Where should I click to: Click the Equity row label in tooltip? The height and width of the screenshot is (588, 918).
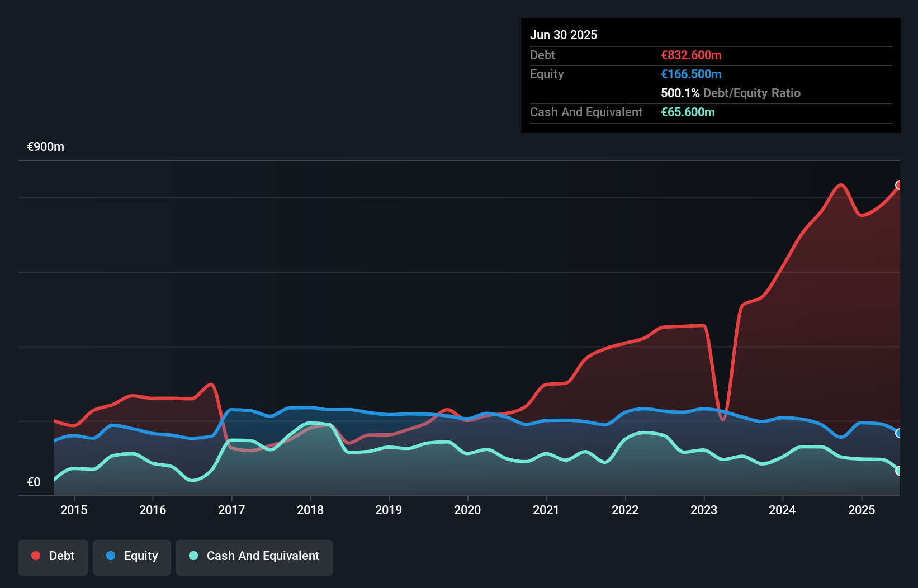pos(547,74)
